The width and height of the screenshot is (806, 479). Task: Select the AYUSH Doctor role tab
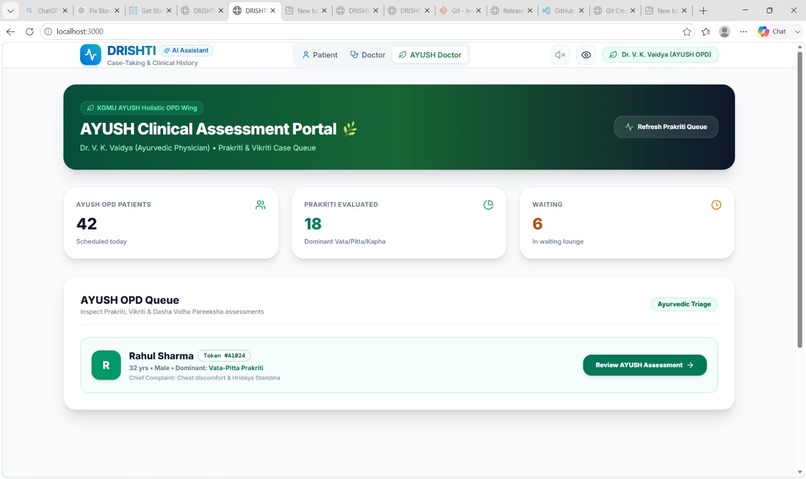tap(430, 55)
